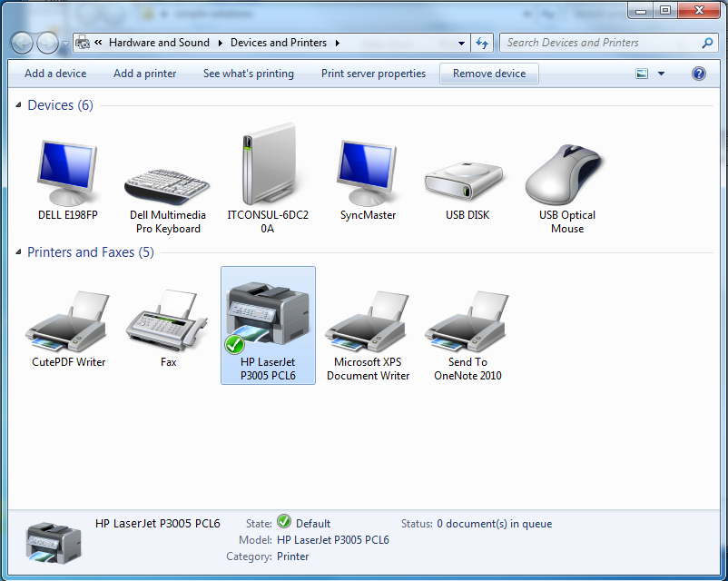Image resolution: width=728 pixels, height=581 pixels.
Task: Open address bar previous locations dropdown
Action: coord(462,43)
